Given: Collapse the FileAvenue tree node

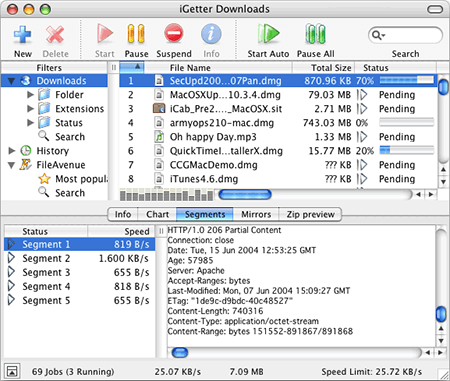Looking at the screenshot, I should point(12,165).
